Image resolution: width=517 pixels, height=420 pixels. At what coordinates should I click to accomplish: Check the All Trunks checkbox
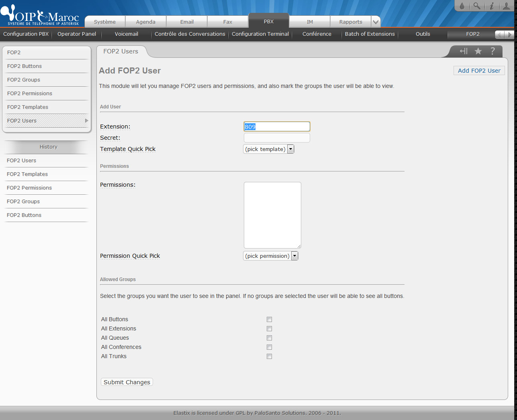269,357
